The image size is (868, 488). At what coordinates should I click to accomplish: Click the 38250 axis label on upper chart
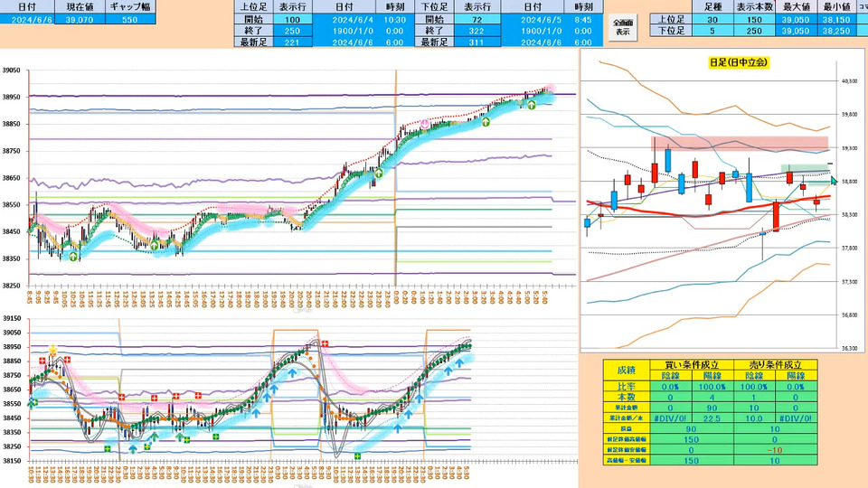click(x=11, y=286)
